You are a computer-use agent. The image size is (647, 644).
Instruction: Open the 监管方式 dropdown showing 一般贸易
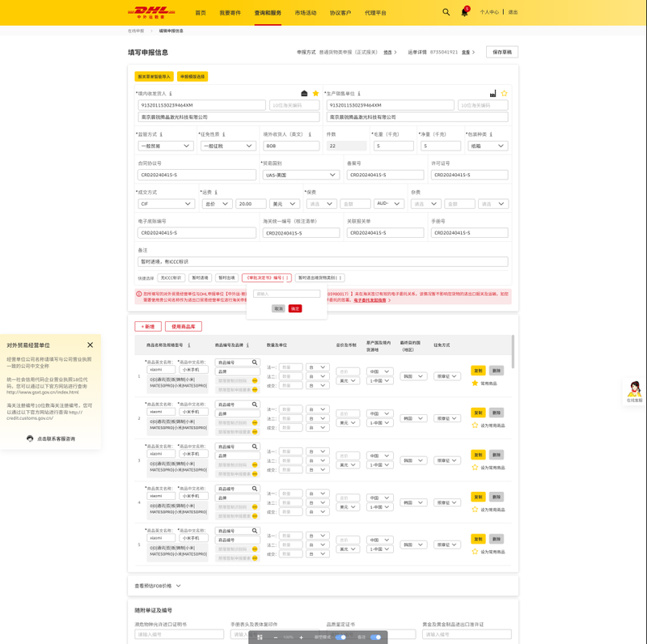166,146
